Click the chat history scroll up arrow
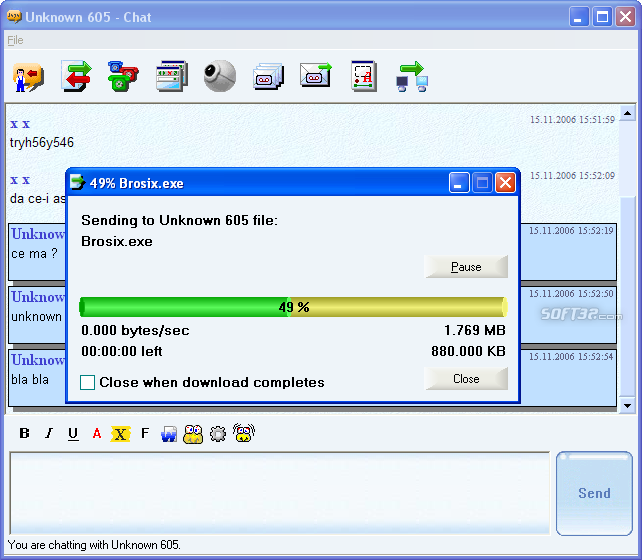The width and height of the screenshot is (642, 560). pos(627,113)
